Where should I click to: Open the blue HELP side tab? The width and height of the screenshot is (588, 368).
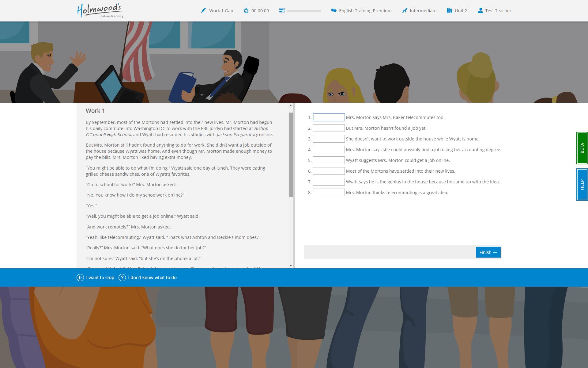coord(582,185)
